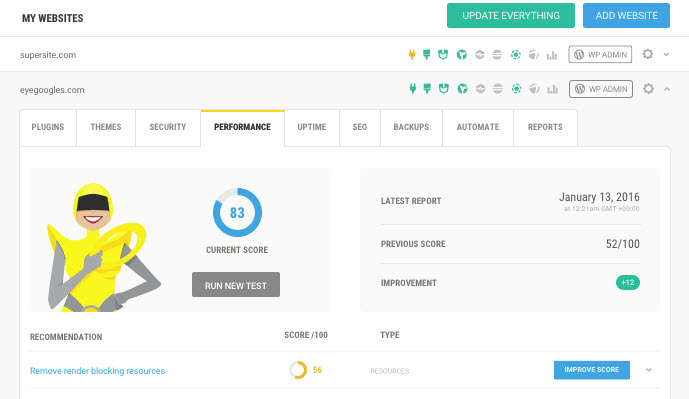689x399 pixels.
Task: Open WP Admin for eyegoogles.com
Action: pos(601,89)
